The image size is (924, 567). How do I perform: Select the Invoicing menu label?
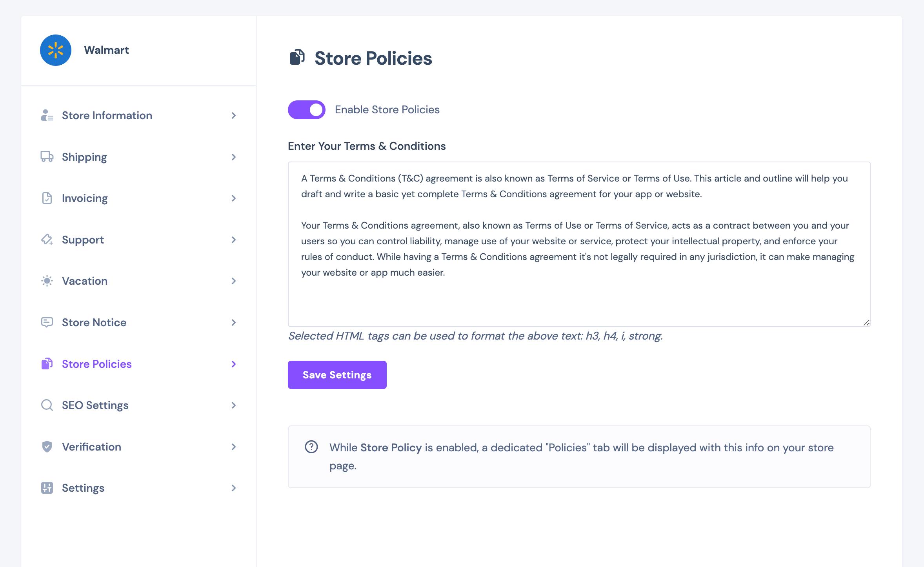(85, 198)
